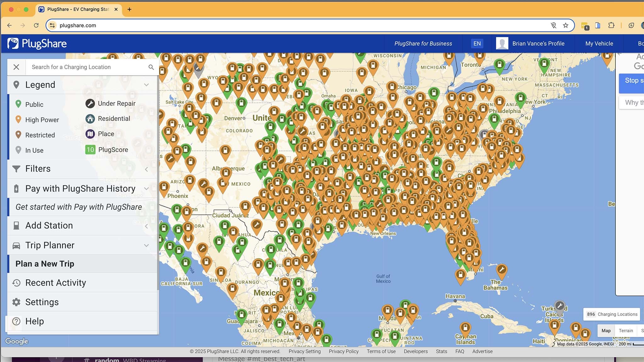
Task: Click the Settings gear icon
Action: [x=16, y=302]
